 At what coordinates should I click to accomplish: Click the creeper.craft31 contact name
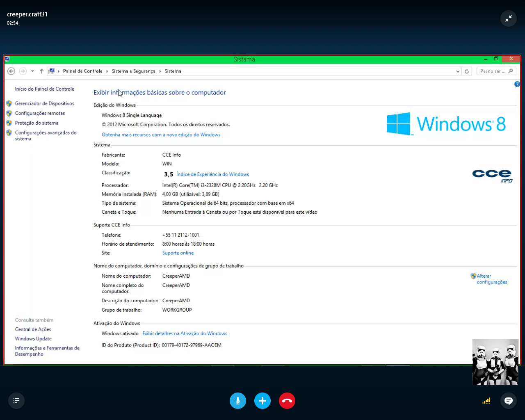(27, 14)
